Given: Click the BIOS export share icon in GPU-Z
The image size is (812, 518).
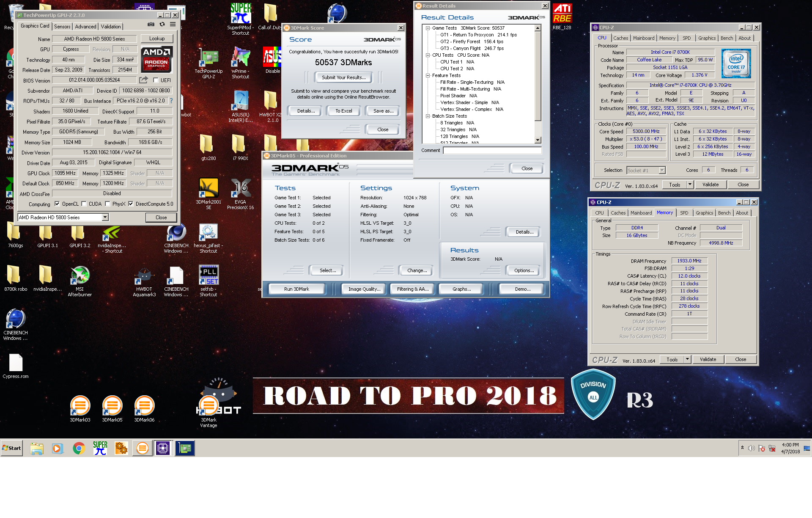Looking at the screenshot, I should click(144, 80).
